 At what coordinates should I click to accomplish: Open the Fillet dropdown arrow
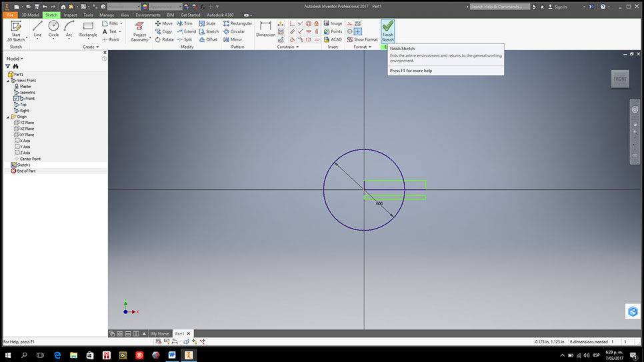click(121, 24)
